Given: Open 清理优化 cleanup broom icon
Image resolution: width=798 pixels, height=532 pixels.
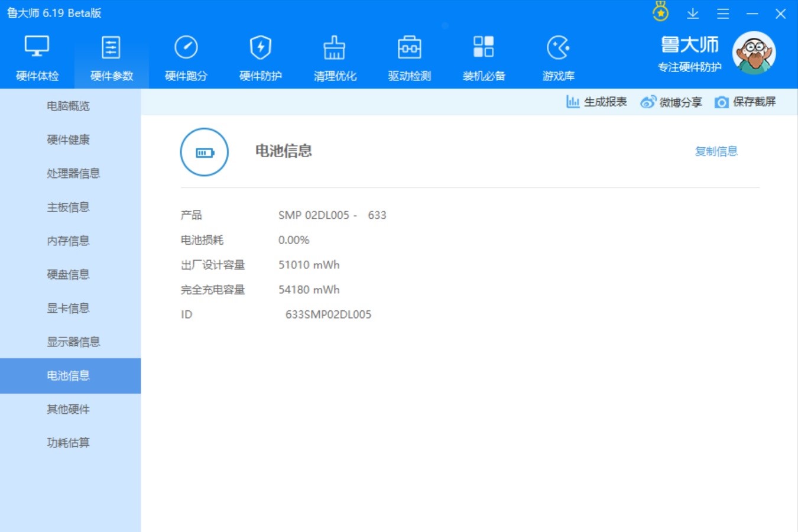Looking at the screenshot, I should click(x=335, y=47).
